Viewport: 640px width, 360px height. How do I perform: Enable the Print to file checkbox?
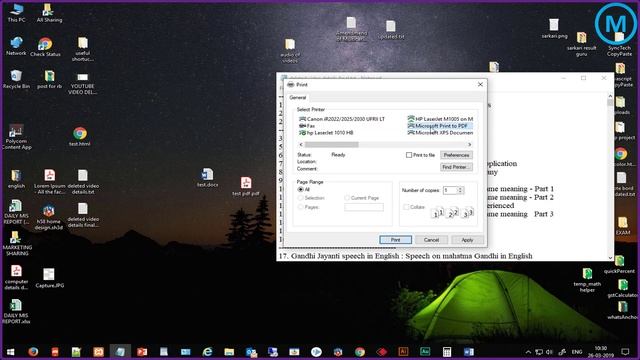click(x=420, y=155)
